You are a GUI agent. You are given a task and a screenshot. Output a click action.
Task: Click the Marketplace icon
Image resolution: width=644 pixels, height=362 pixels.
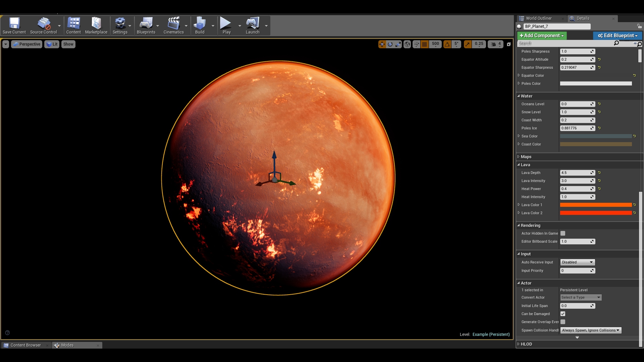[x=96, y=23]
